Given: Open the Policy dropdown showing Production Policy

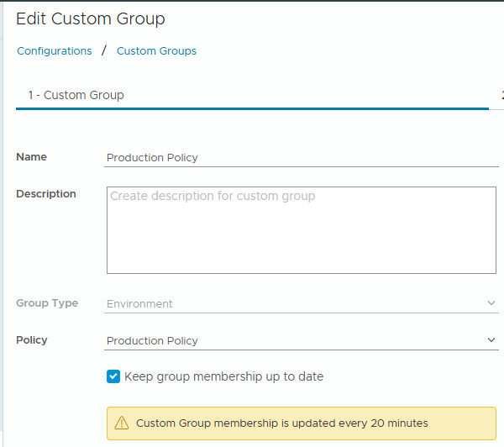Looking at the screenshot, I should (294, 340).
